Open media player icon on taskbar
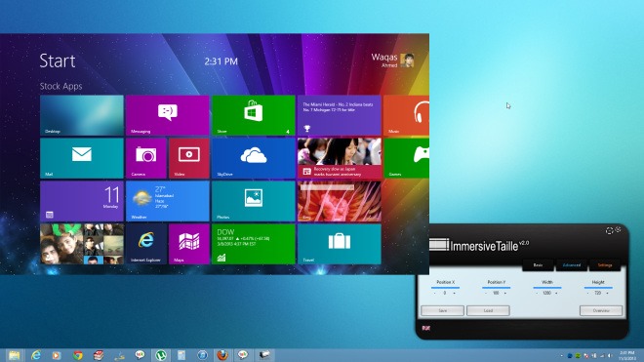Screen dimensions: 644x362 (x=57, y=355)
